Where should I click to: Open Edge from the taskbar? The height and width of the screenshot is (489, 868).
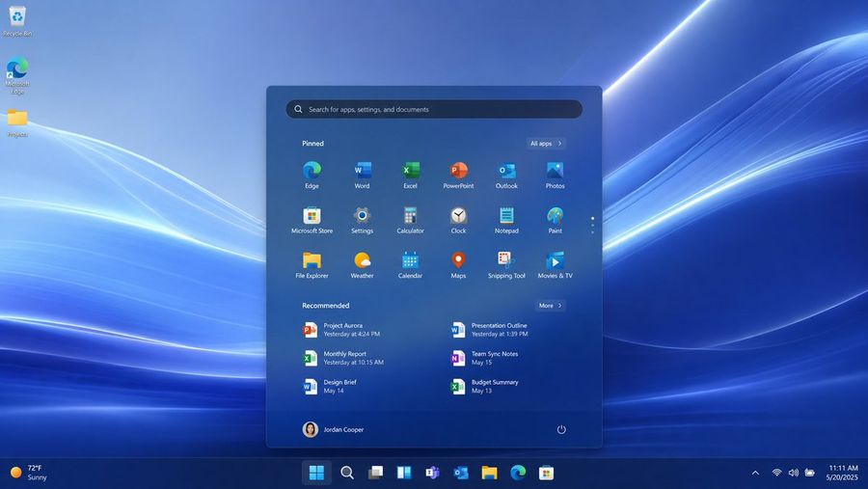[518, 473]
